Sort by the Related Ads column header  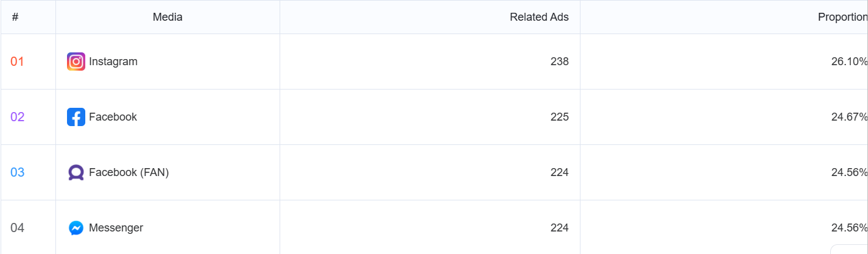click(539, 17)
